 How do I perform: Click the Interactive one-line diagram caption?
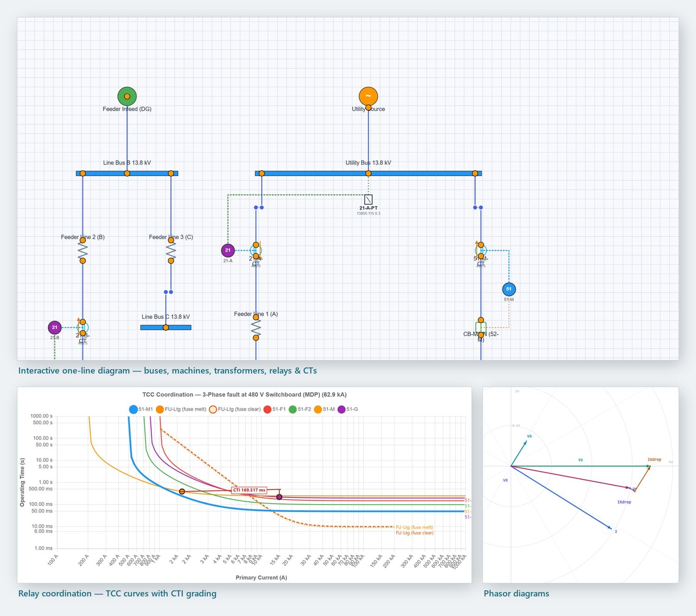(x=168, y=371)
